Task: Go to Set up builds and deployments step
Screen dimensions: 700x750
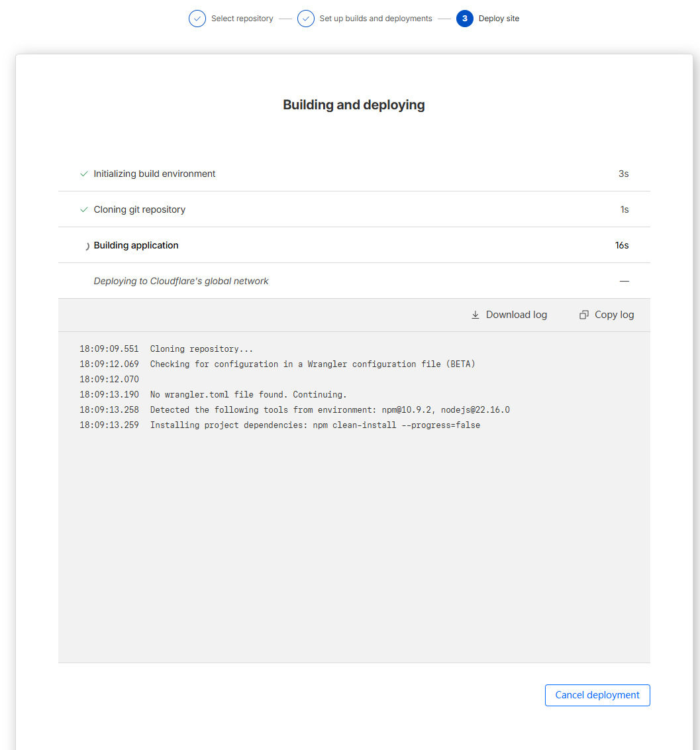Action: [x=375, y=19]
